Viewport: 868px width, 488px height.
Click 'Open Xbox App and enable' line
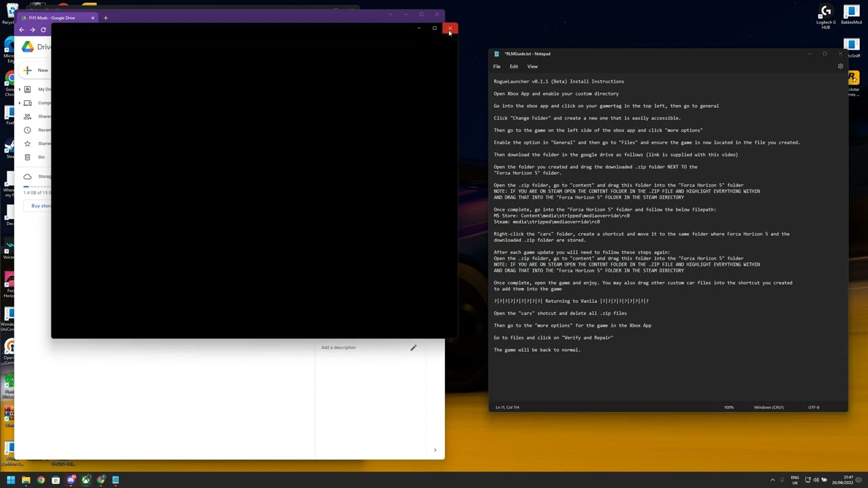click(556, 94)
